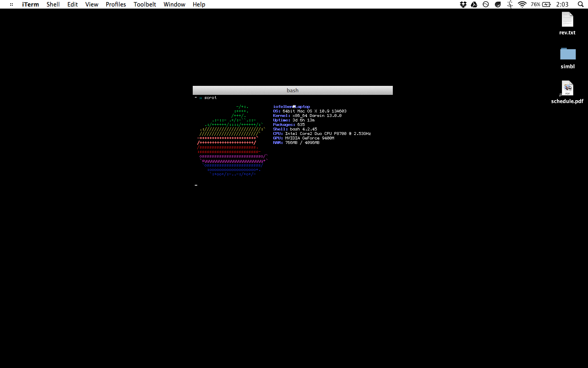Click the menu bar clock showing 2:03

[562, 4]
